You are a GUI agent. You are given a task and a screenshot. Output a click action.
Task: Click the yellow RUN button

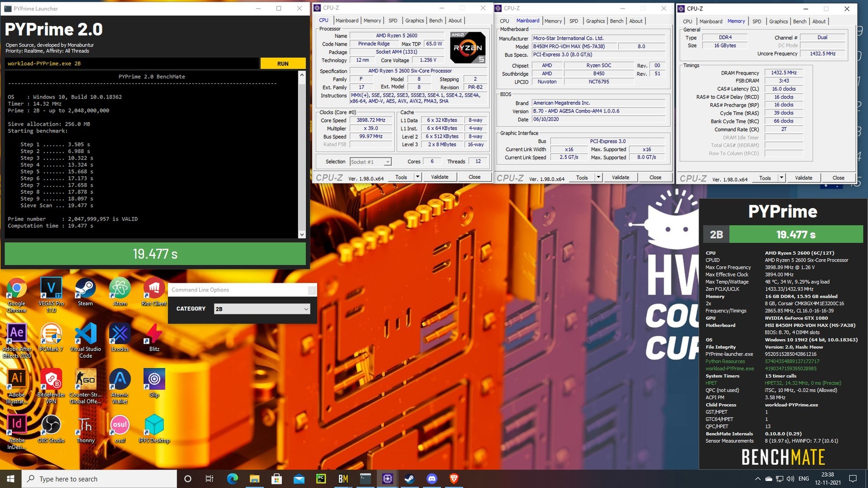point(283,64)
